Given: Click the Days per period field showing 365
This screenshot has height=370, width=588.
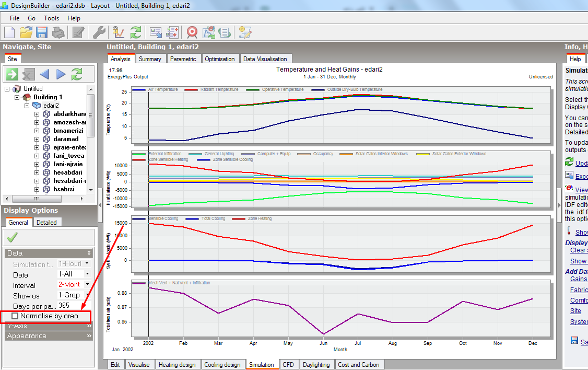Looking at the screenshot, I should pos(74,305).
